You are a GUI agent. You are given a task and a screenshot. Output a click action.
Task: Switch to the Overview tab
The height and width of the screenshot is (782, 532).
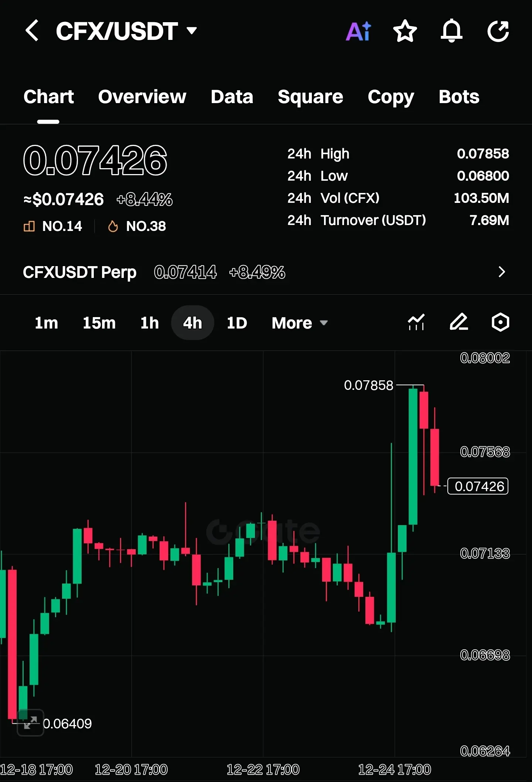point(142,97)
